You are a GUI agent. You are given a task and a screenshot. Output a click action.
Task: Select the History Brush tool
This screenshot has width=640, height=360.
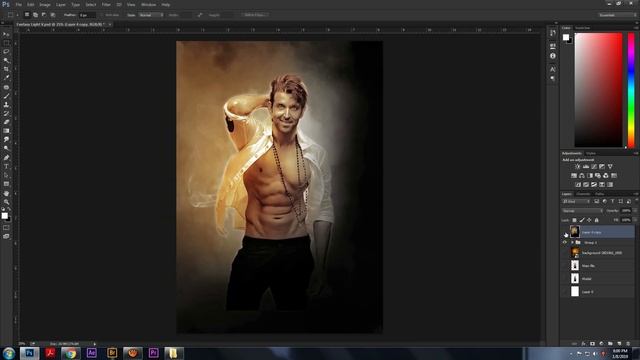pyautogui.click(x=6, y=113)
